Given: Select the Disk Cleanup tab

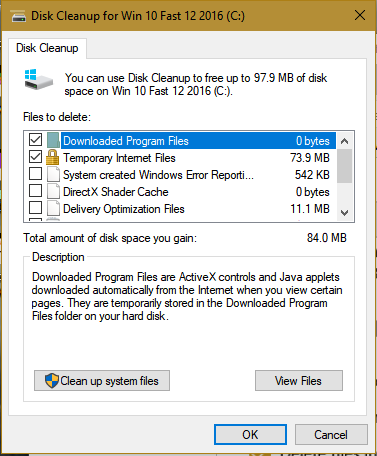Looking at the screenshot, I should 47,48.
